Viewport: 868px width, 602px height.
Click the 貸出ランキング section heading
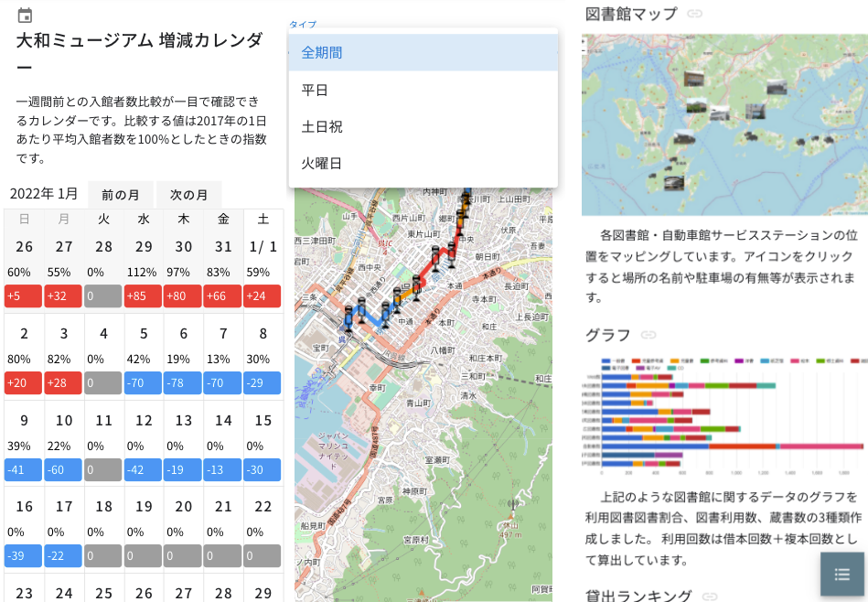coord(638,596)
